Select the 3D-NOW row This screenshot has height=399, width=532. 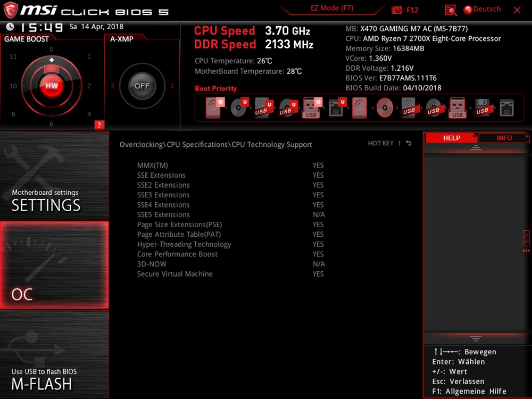[x=231, y=264]
